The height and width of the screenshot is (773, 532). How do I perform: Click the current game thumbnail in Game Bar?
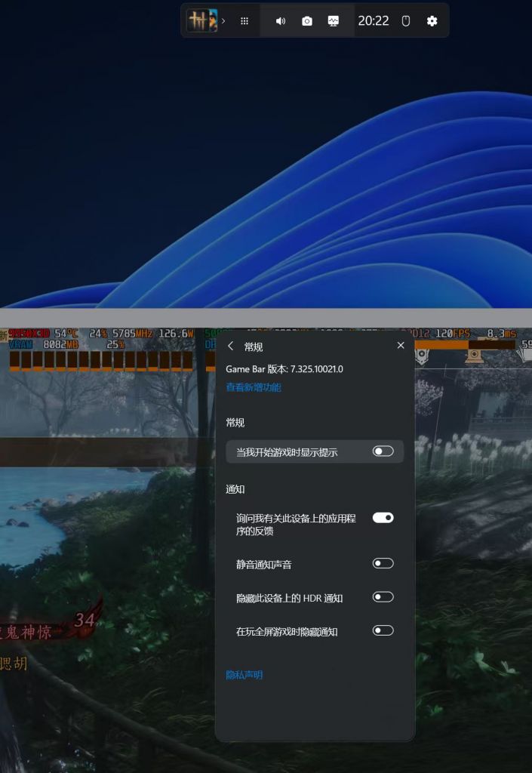pyautogui.click(x=201, y=20)
